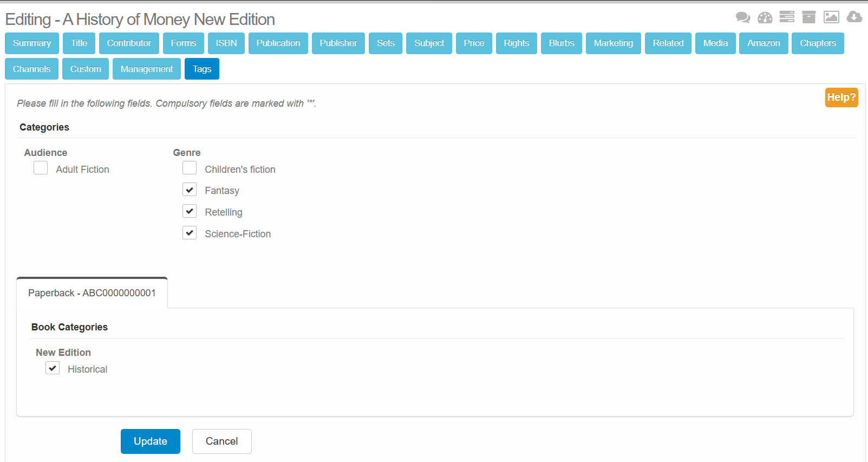Switch to the Summary tab
The width and height of the screenshot is (868, 462).
pyautogui.click(x=32, y=43)
